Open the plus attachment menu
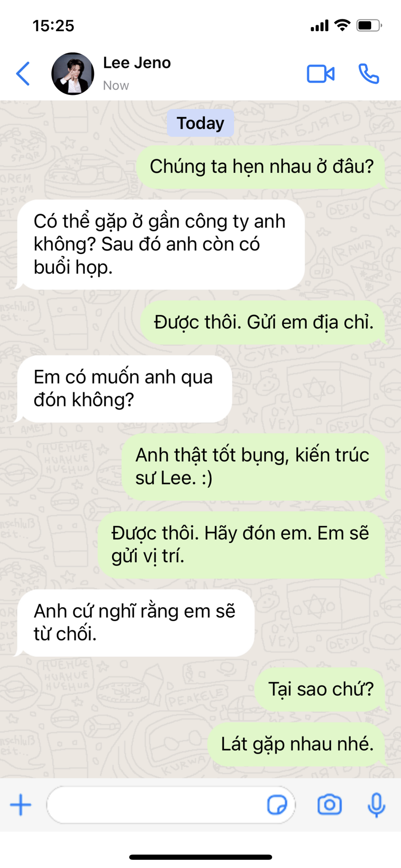The image size is (401, 868). tap(21, 805)
